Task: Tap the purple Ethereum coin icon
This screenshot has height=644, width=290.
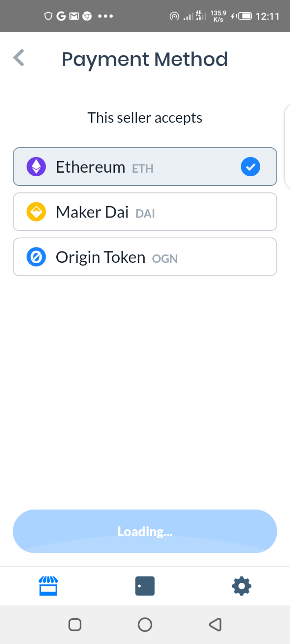Action: [x=36, y=167]
